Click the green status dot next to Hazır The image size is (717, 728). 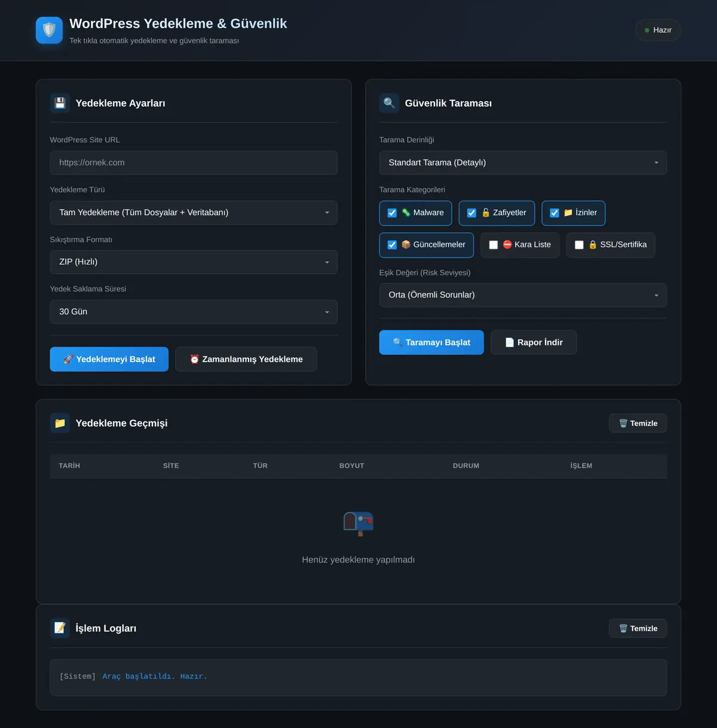click(647, 30)
